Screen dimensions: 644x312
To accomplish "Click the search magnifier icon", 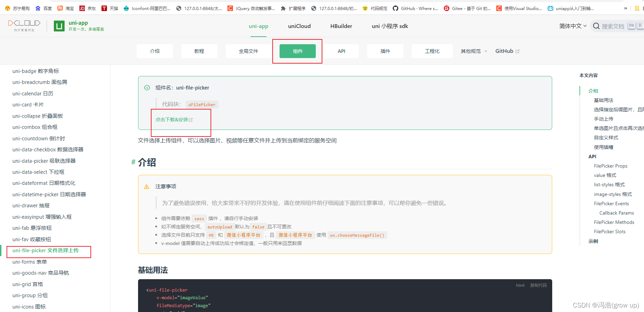I will tap(596, 26).
